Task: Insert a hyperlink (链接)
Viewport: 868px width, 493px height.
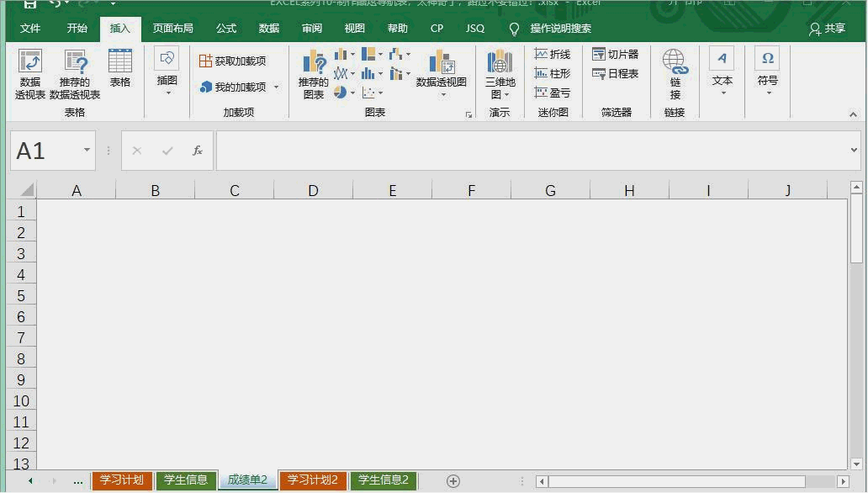Action: pos(675,74)
